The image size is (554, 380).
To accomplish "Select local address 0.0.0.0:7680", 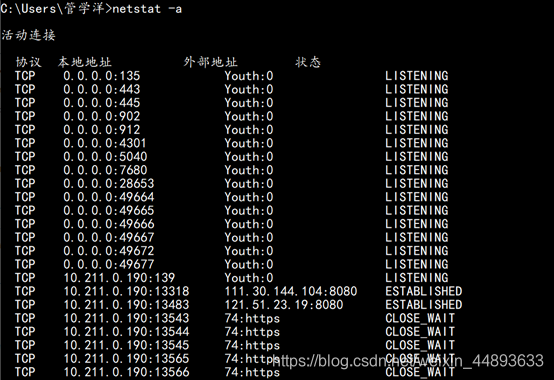I will [x=105, y=170].
